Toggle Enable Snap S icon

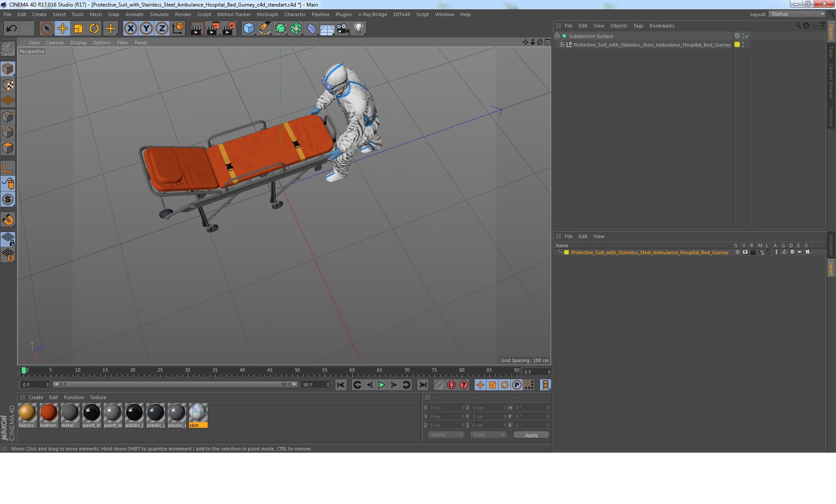click(8, 199)
